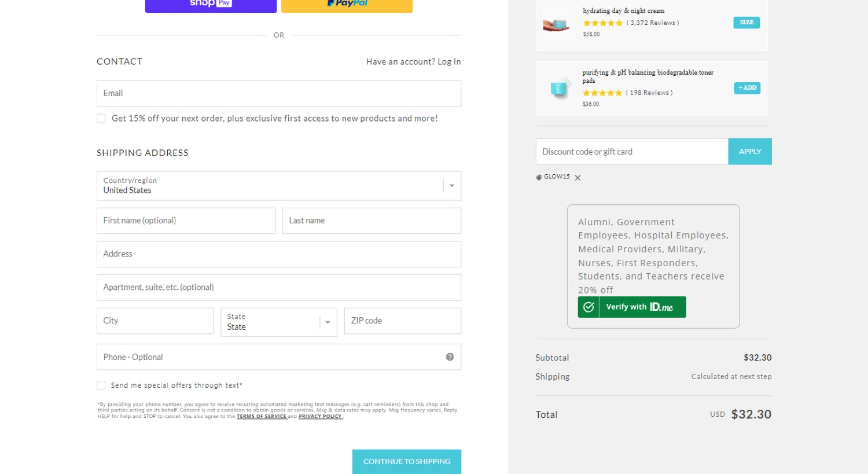
Task: Click the hydrating day & night cream thumbnail
Action: (556, 24)
